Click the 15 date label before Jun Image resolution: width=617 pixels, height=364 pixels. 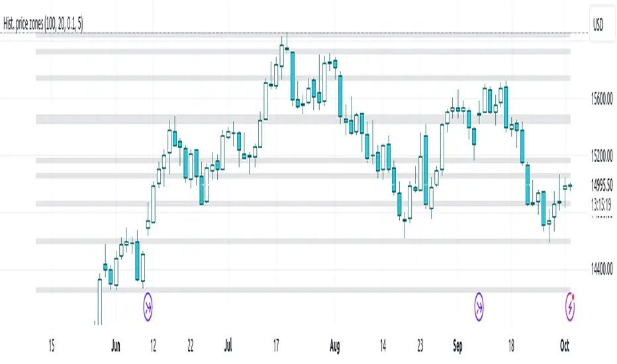coord(52,345)
